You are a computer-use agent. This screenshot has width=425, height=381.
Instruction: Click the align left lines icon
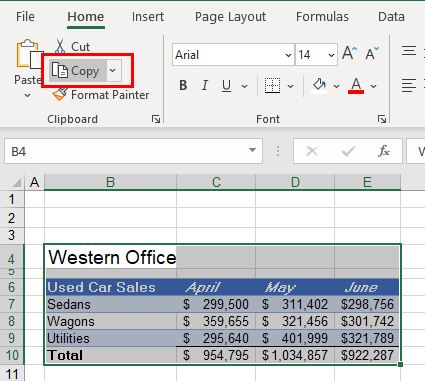coord(409,85)
